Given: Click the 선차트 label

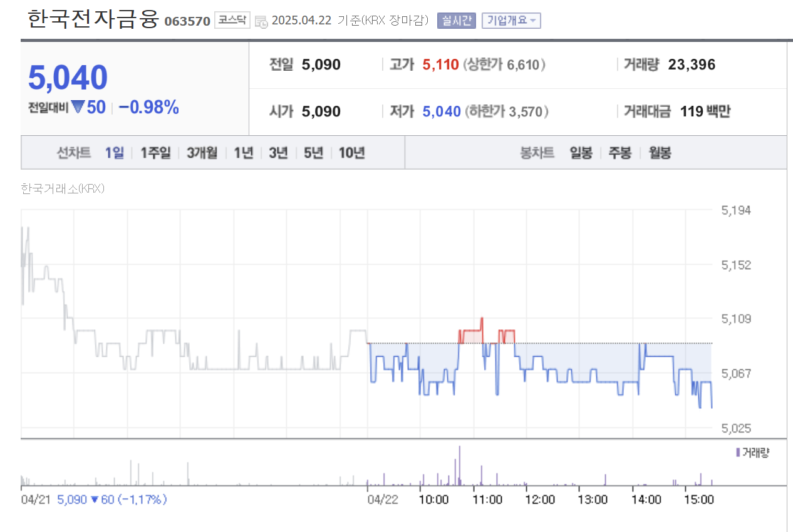Looking at the screenshot, I should (74, 153).
